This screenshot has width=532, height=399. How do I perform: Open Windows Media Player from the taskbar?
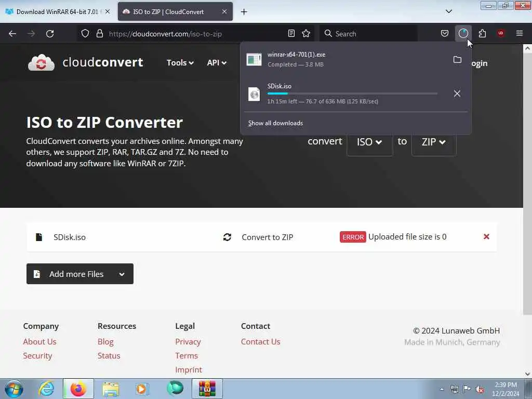click(x=142, y=389)
